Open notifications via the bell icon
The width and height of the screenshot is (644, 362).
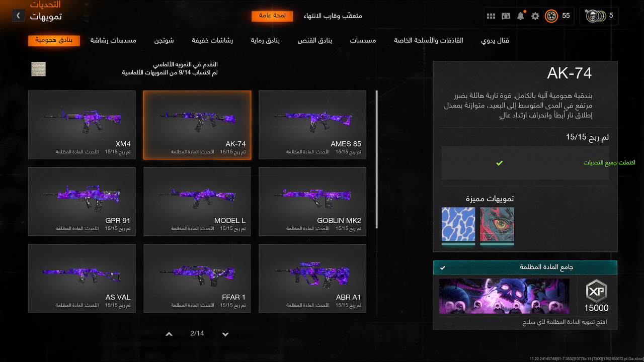point(520,16)
